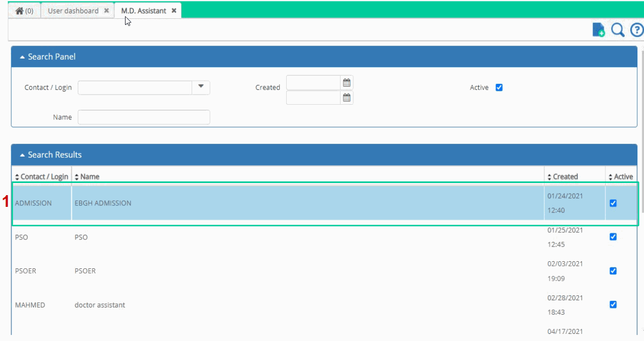Sort results by Created column
The image size is (644, 341).
point(563,177)
